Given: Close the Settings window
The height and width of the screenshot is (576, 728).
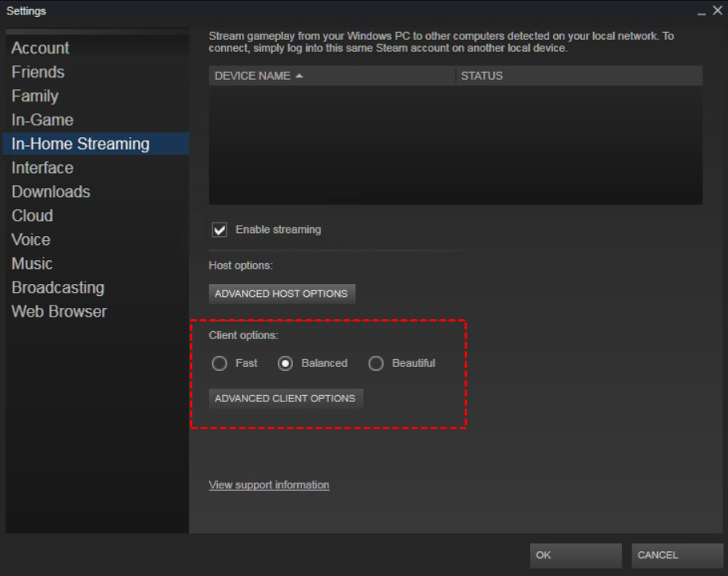Looking at the screenshot, I should (x=718, y=10).
